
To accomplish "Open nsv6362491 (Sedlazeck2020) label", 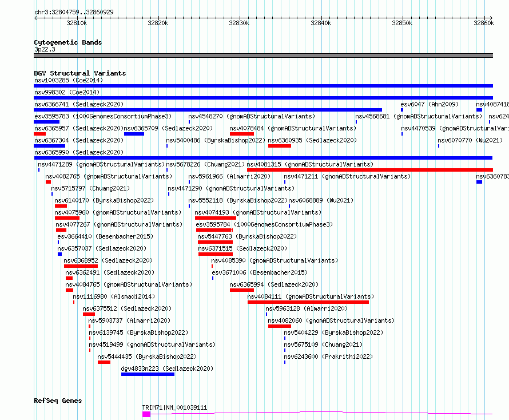I will click(110, 272).
